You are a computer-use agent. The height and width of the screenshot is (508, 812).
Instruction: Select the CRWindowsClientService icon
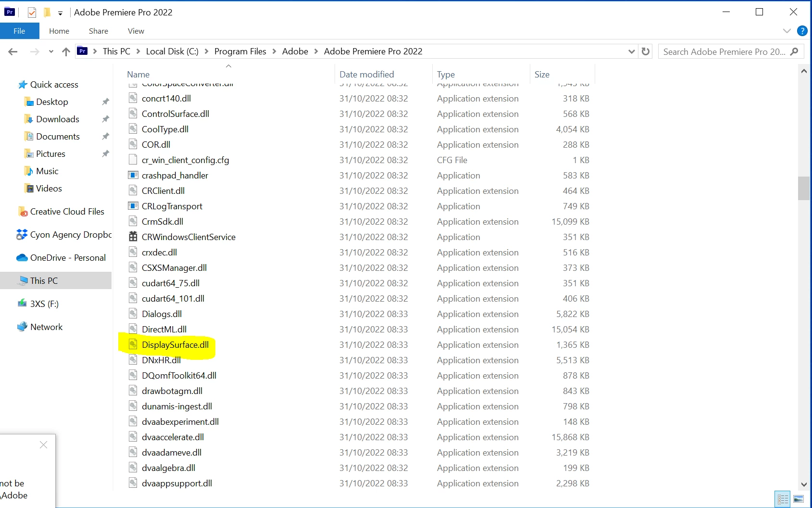tap(133, 237)
